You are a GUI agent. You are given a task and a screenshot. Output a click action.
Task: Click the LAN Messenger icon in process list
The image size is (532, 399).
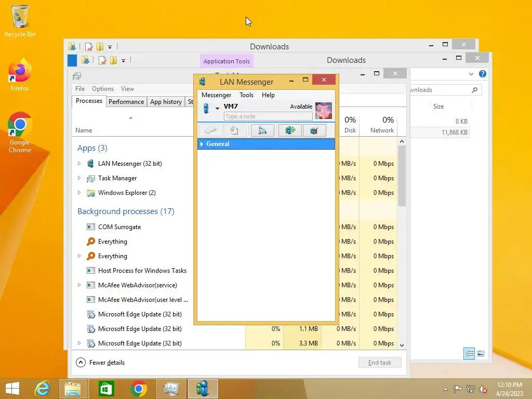click(x=90, y=164)
